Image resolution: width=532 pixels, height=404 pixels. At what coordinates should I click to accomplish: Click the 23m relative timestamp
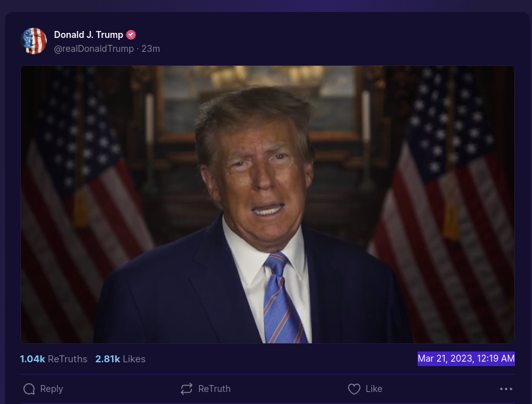[151, 49]
